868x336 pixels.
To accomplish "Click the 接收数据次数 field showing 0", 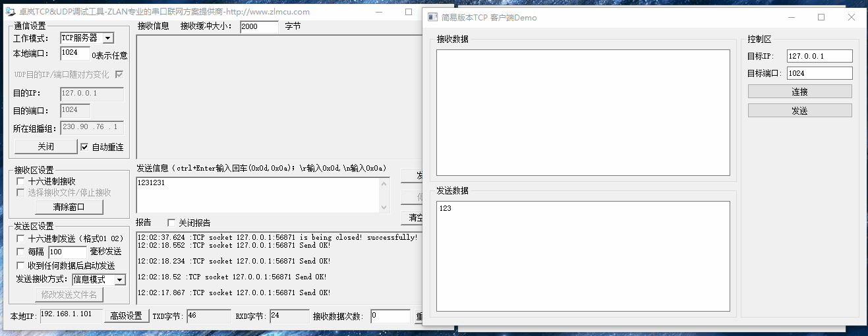I will coord(390,316).
